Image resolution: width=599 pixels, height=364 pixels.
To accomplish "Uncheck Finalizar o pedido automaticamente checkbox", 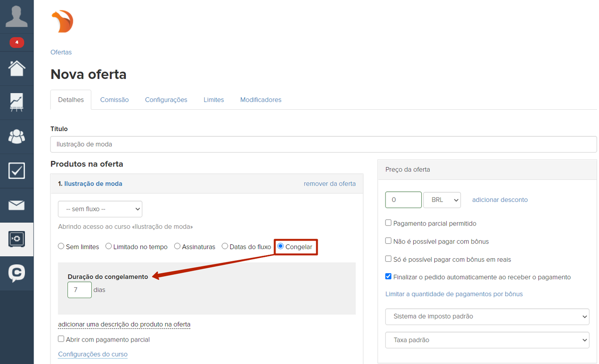I will coord(388,276).
